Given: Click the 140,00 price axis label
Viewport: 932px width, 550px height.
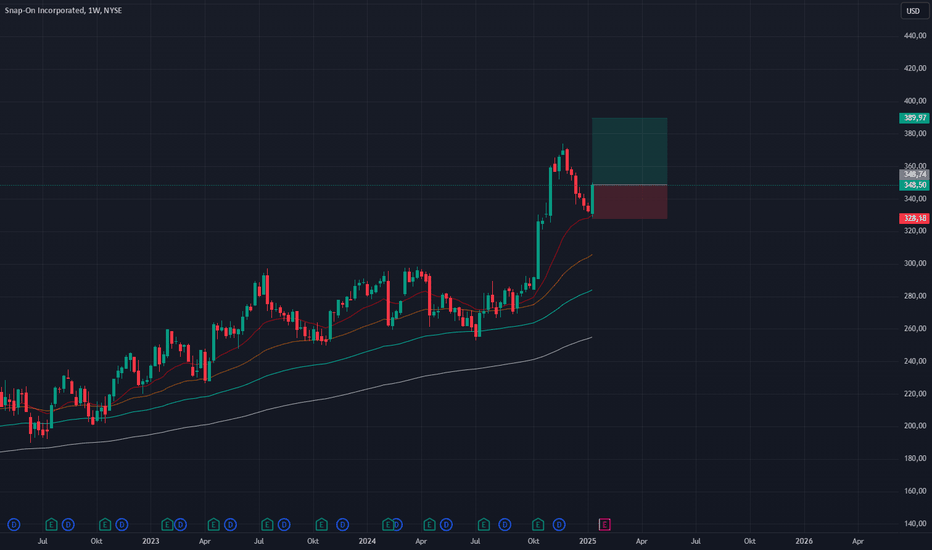Looking at the screenshot, I should pyautogui.click(x=915, y=524).
